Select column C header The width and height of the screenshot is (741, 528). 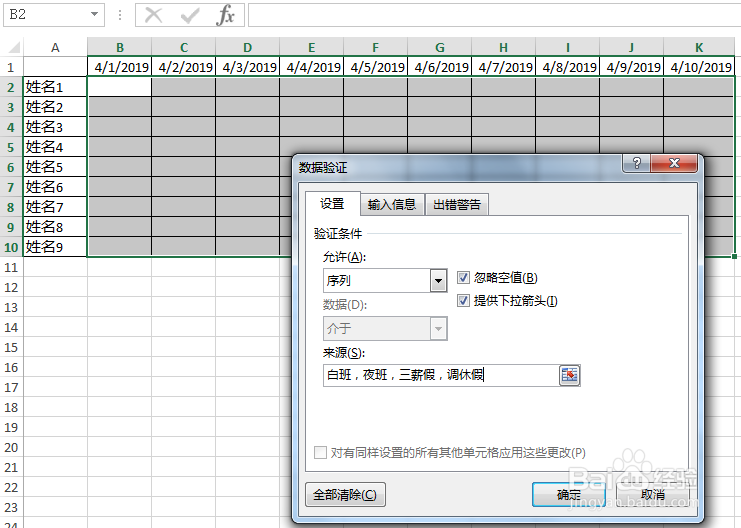coord(184,47)
